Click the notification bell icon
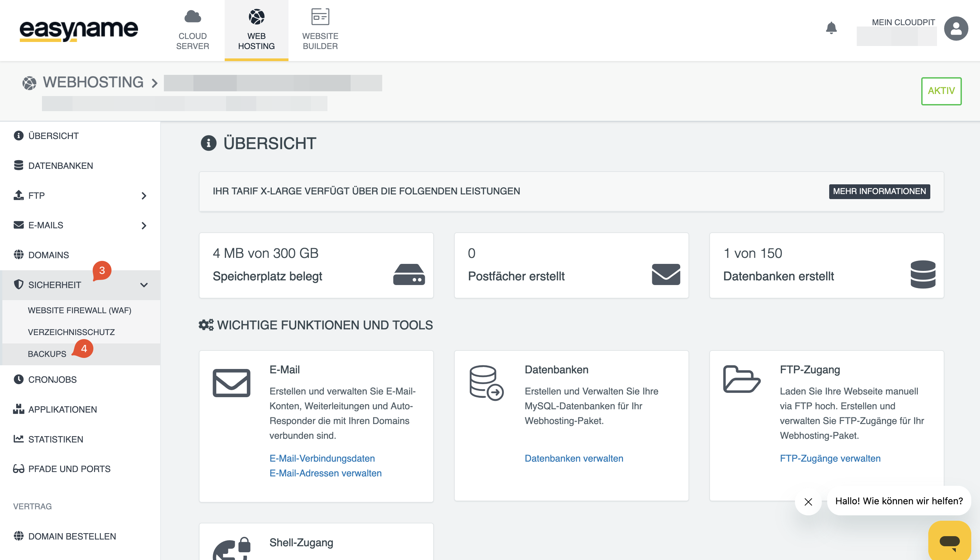This screenshot has width=980, height=560. (831, 28)
